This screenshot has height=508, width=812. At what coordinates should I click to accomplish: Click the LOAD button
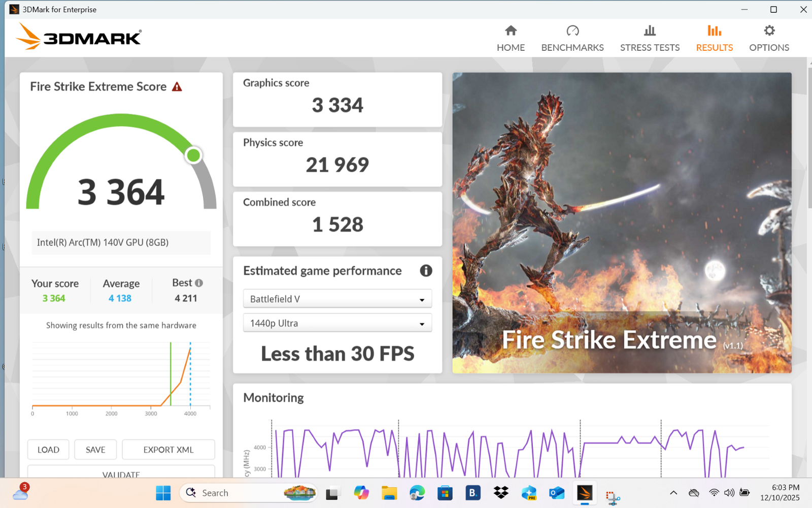tap(48, 450)
